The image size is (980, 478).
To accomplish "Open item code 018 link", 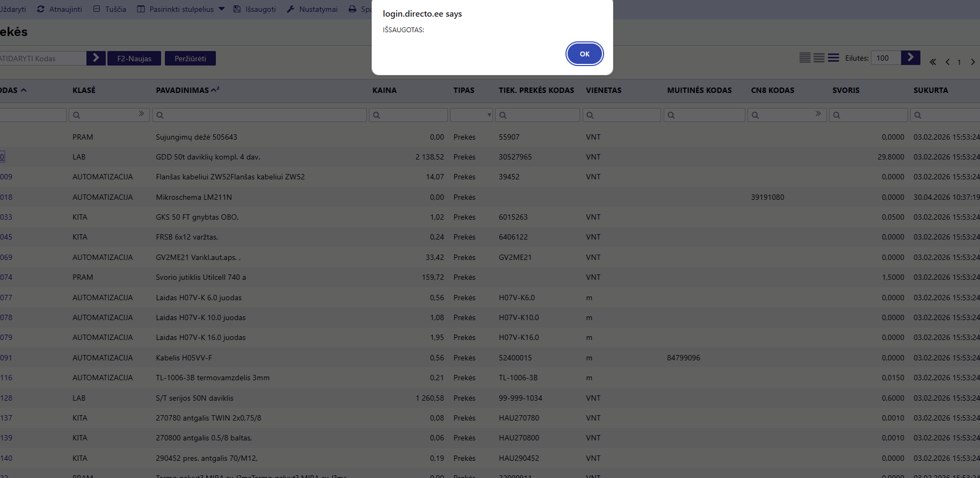I will click(x=6, y=197).
